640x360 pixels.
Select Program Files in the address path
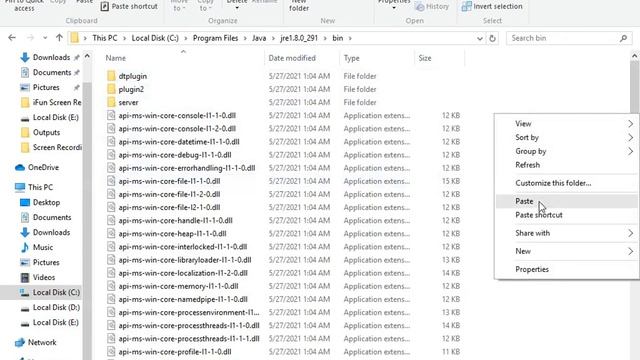pos(216,38)
